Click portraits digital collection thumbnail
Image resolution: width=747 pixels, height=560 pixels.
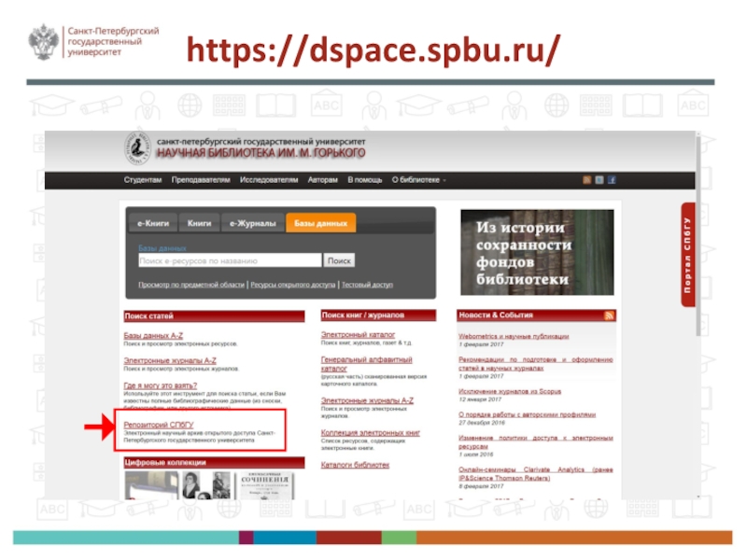(x=206, y=485)
